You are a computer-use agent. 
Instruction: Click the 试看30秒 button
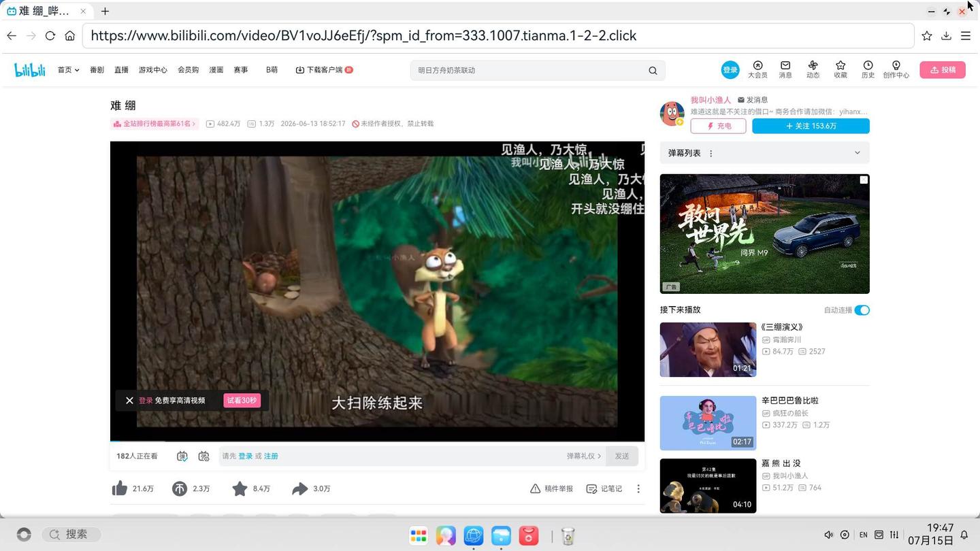tap(242, 400)
